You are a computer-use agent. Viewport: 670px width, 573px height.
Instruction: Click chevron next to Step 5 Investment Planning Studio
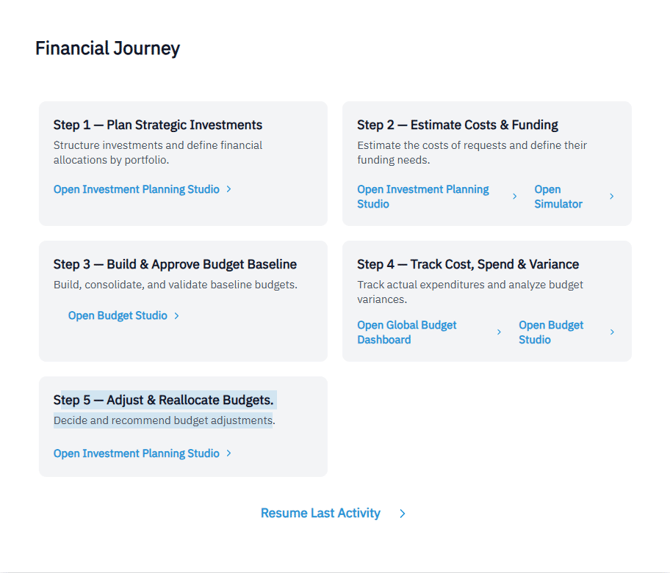(229, 453)
